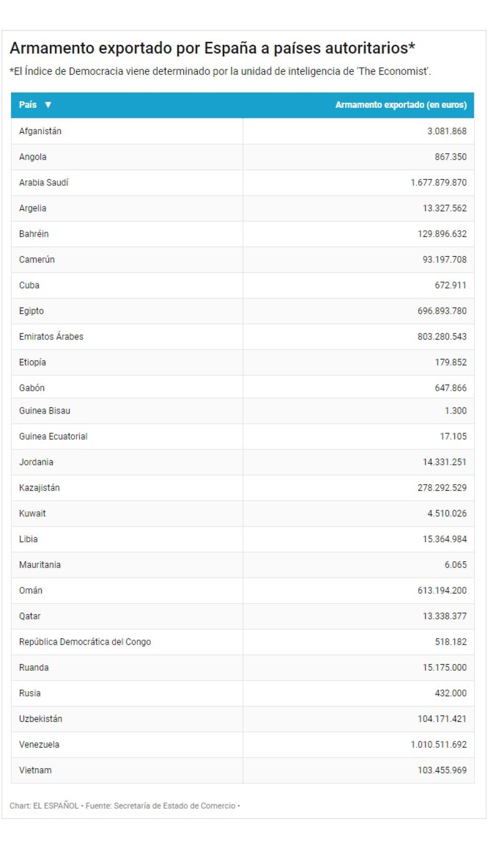Screen dimensions: 488x868
Task: Sort by Armamento exportado column header
Action: (x=401, y=105)
